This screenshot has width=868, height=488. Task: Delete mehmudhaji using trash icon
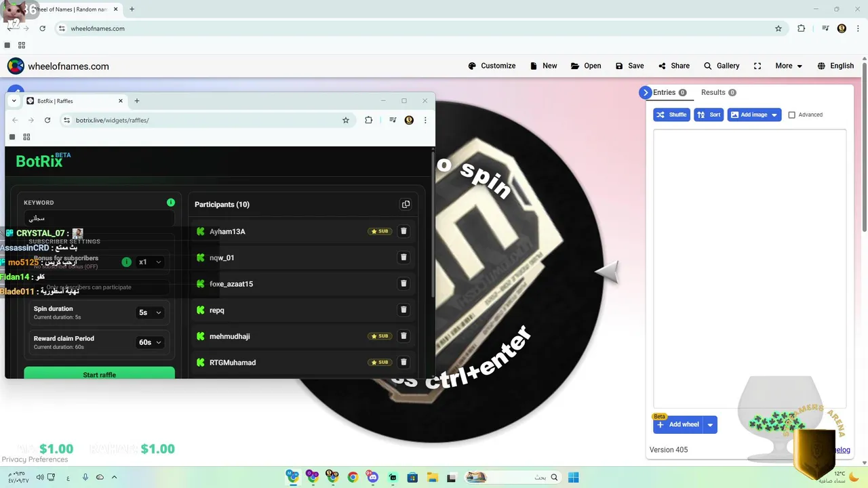pos(403,336)
